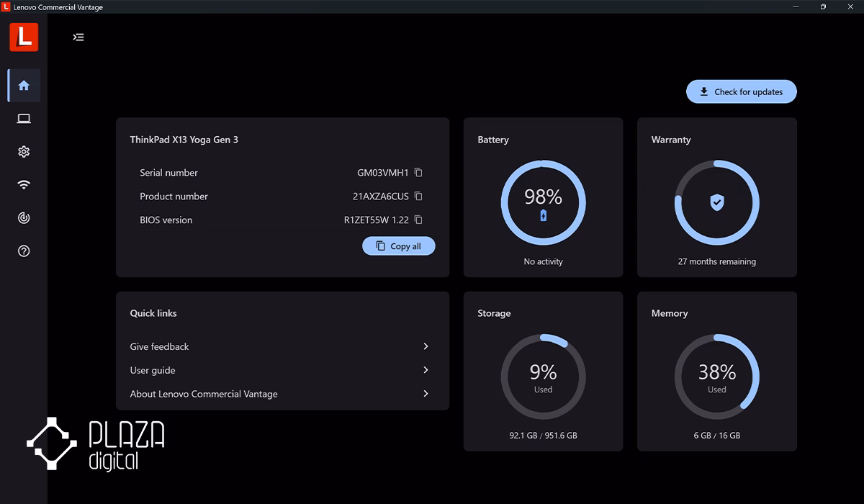
Task: Click the 92.1 GB / 951.6 GB storage text
Action: click(x=543, y=436)
